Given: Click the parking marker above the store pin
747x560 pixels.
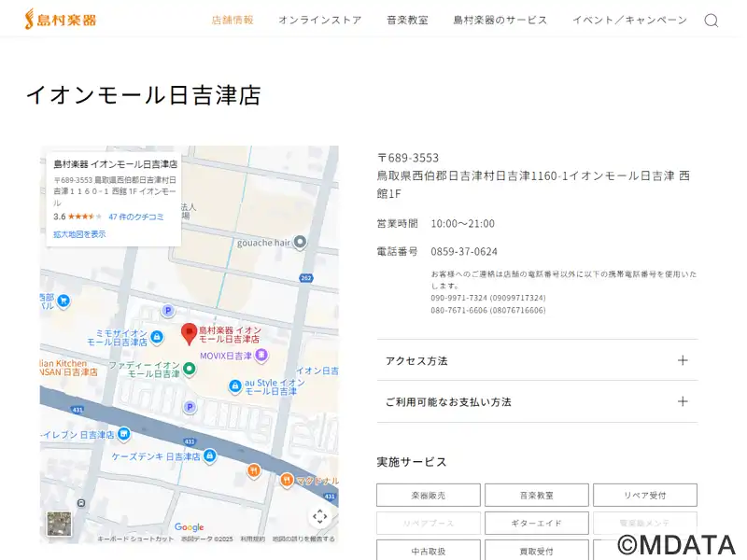Looking at the screenshot, I should point(167,311).
